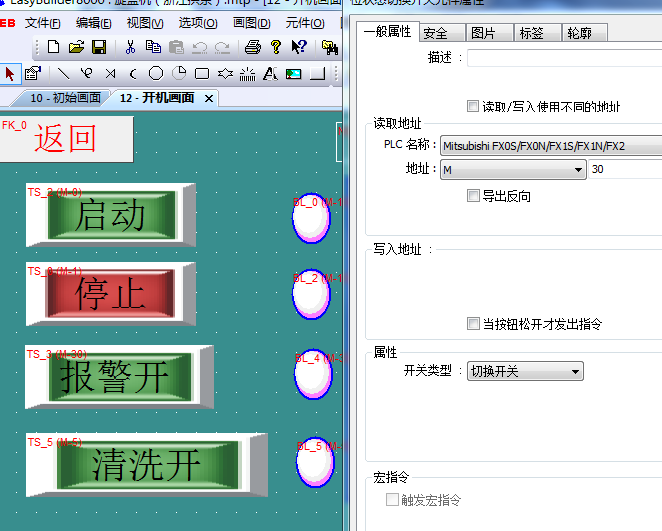Select the Text tool letter A
The image size is (662, 531).
270,73
